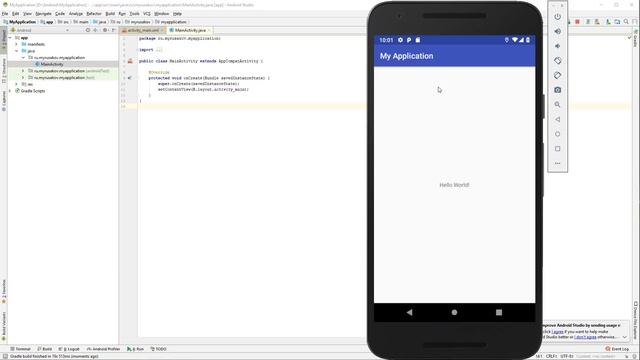
Task: Open the VCS menu
Action: tap(147, 13)
